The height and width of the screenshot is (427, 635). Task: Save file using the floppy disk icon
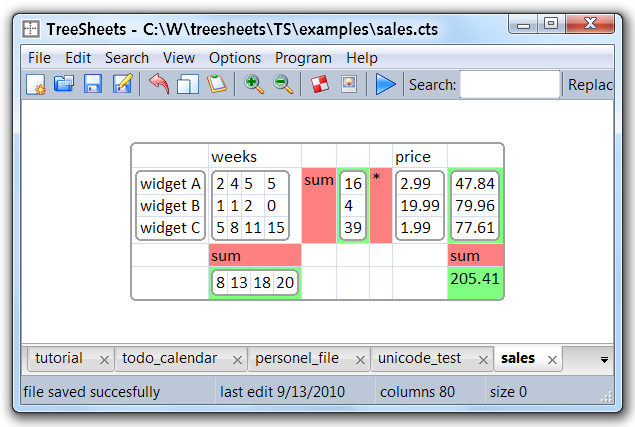coord(93,84)
